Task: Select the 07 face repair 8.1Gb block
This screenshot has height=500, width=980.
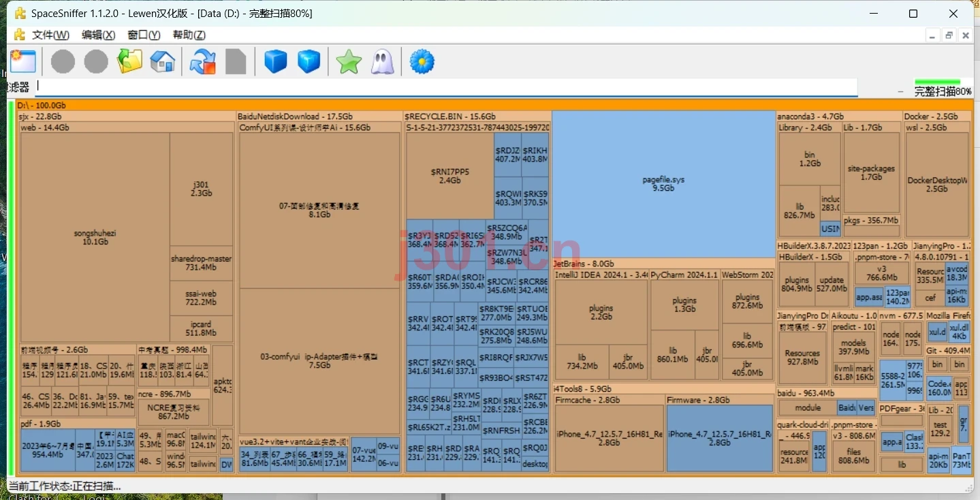Action: tap(319, 210)
